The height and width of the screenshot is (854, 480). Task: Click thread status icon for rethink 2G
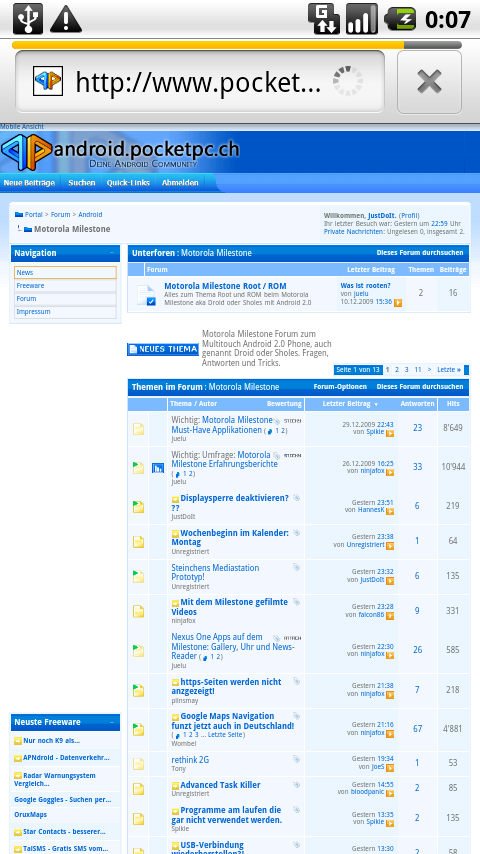[x=138, y=763]
